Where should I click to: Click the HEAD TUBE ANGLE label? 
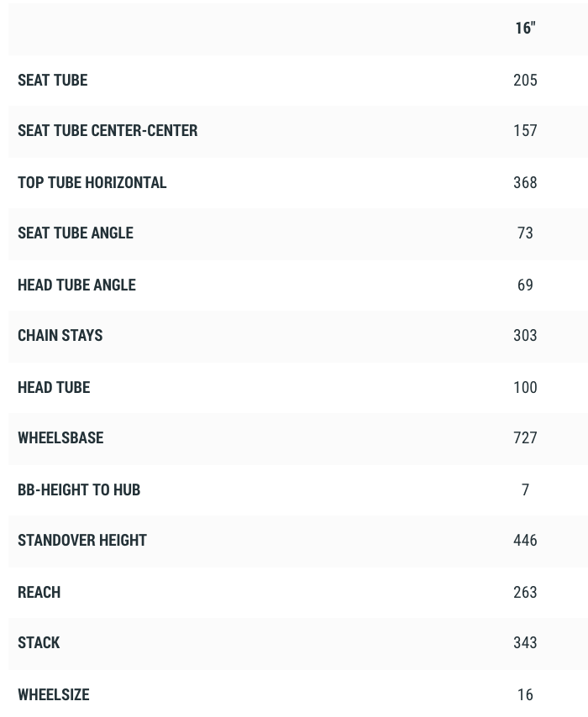point(76,285)
